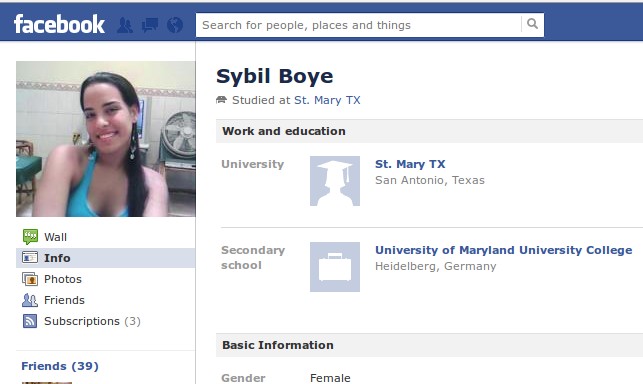The image size is (643, 384).
Task: Go to the facebook logo home
Action: pyautogui.click(x=59, y=24)
